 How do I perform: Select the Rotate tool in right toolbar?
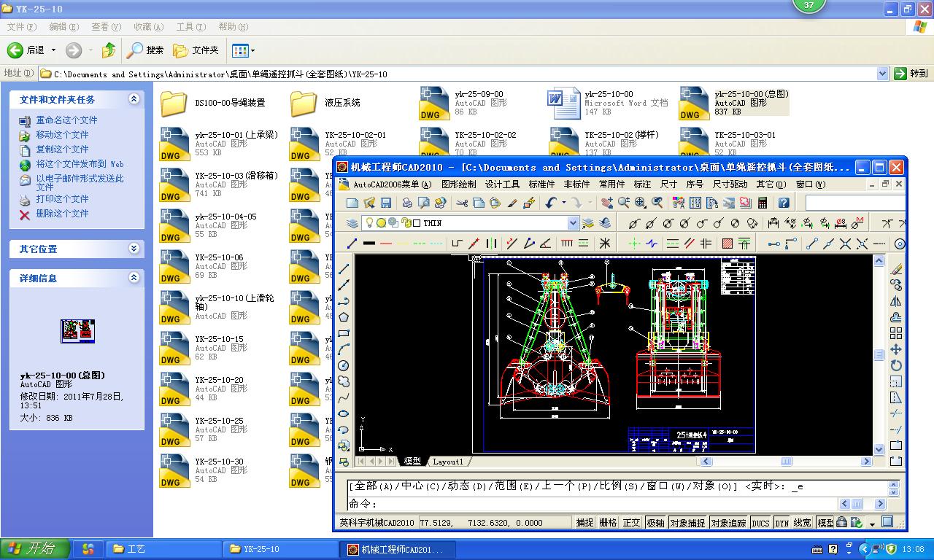coord(896,365)
